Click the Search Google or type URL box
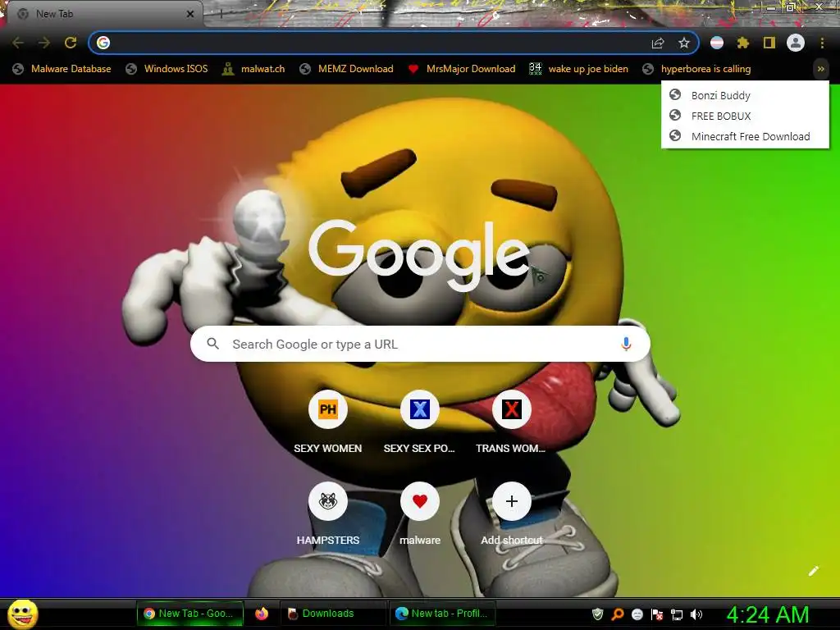The height and width of the screenshot is (630, 840). click(420, 344)
